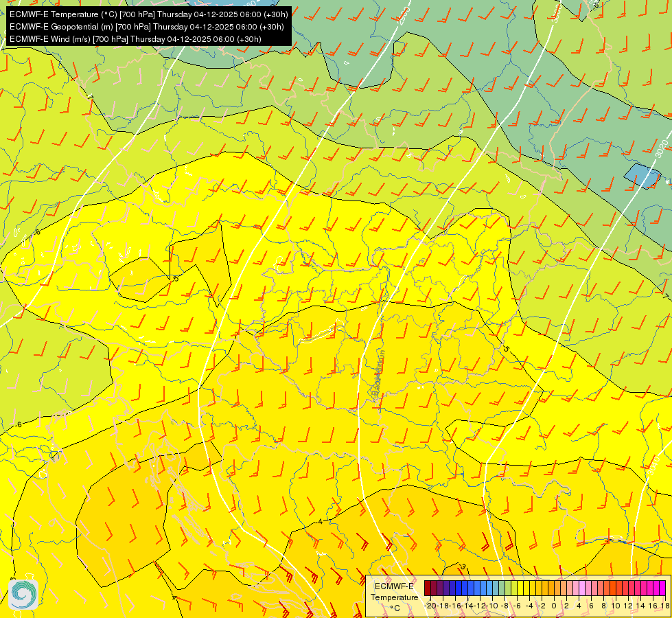The width and height of the screenshot is (672, 618).
Task: Click the 3040 geopotential contour label
Action: (x=653, y=465)
